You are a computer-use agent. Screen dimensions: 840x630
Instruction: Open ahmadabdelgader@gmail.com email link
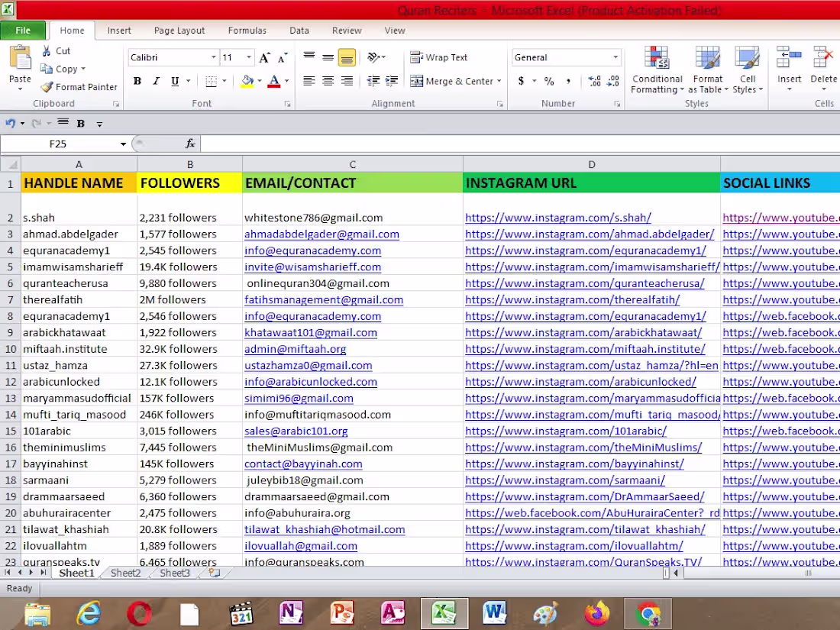pos(321,234)
